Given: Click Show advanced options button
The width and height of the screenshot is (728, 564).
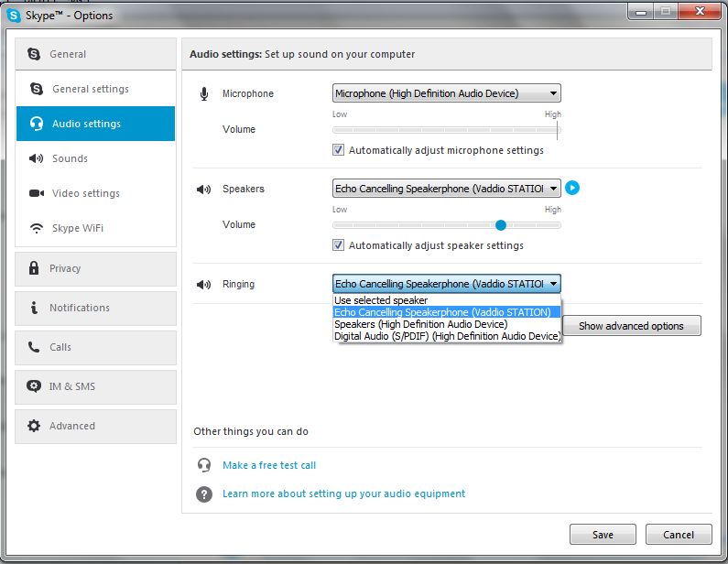Looking at the screenshot, I should 632,326.
